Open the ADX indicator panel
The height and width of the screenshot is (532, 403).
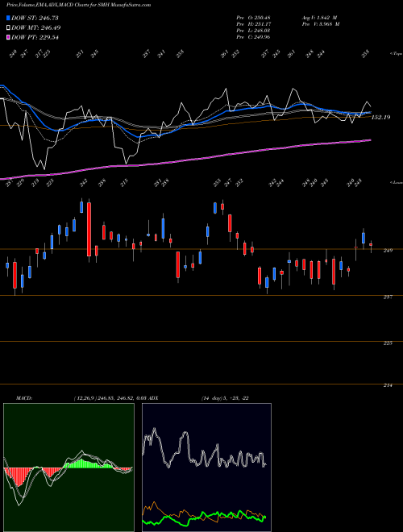pyautogui.click(x=206, y=468)
